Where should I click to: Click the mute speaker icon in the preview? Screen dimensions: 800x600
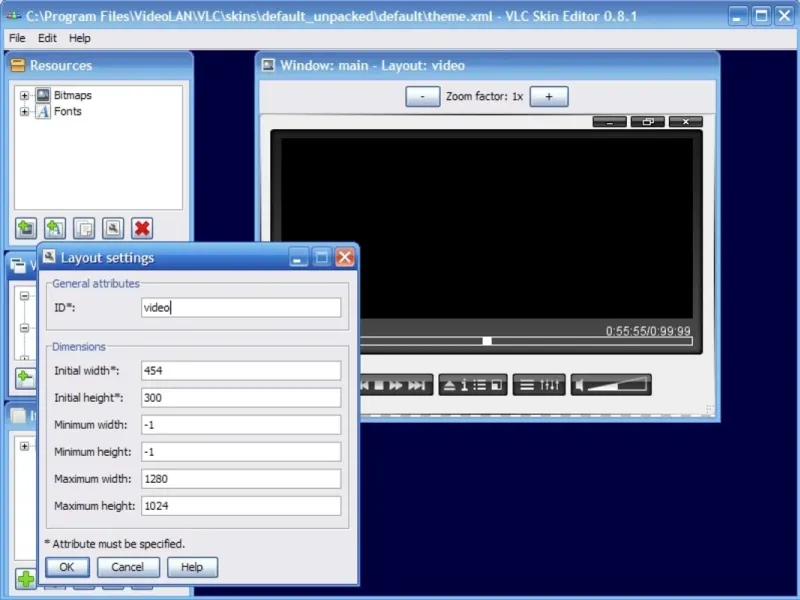click(579, 385)
